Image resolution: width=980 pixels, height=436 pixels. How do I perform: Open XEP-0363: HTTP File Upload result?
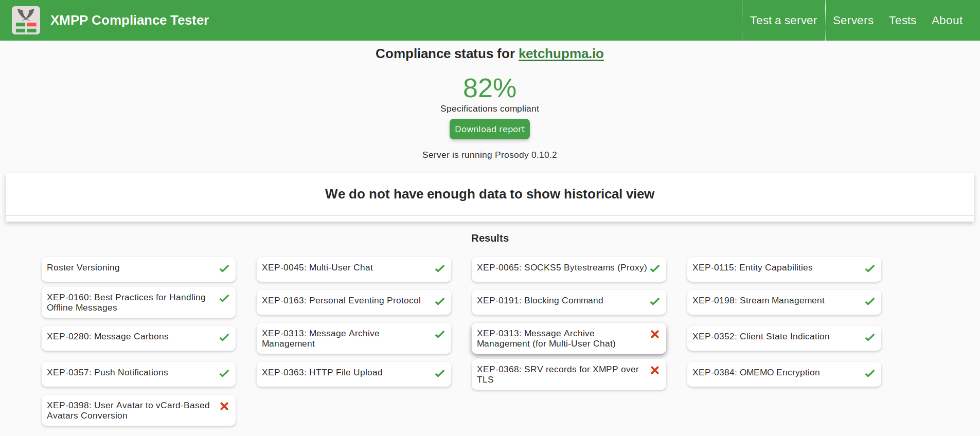(353, 374)
